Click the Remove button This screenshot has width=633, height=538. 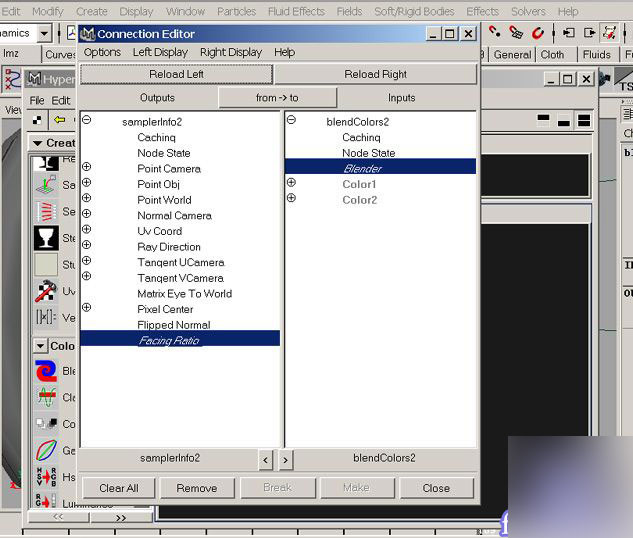[197, 488]
